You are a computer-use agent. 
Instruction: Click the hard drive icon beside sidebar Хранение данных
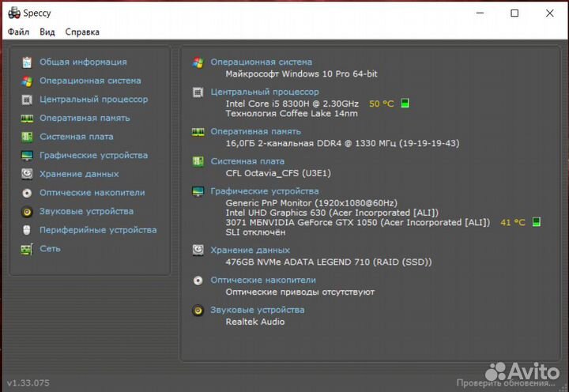click(x=27, y=174)
